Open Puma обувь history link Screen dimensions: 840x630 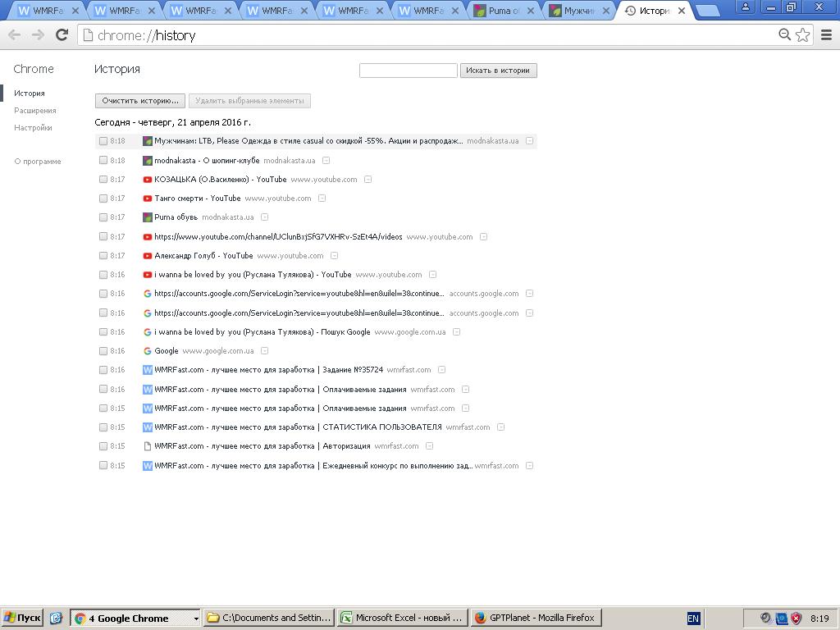tap(176, 217)
